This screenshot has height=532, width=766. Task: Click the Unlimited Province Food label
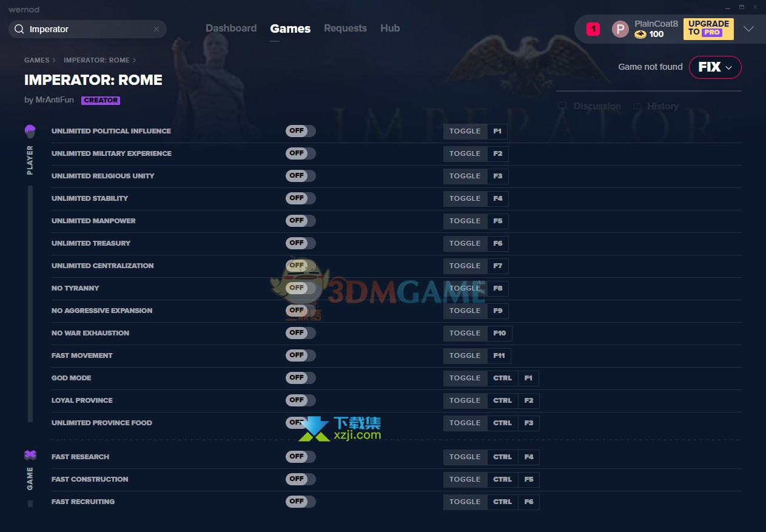102,423
